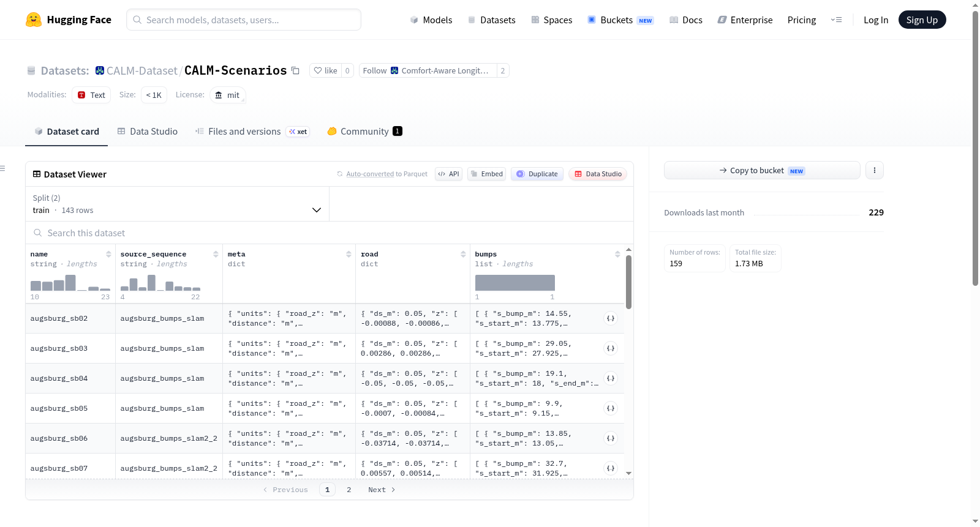Screen dimensions: 980x527
Task: Click the follower count 2
Action: click(503, 70)
